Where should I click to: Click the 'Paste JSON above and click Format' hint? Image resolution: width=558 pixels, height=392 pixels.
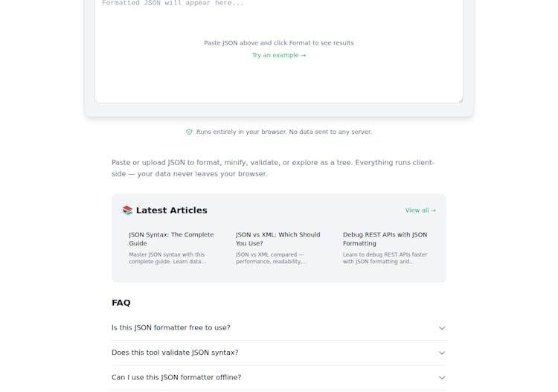pyautogui.click(x=279, y=43)
